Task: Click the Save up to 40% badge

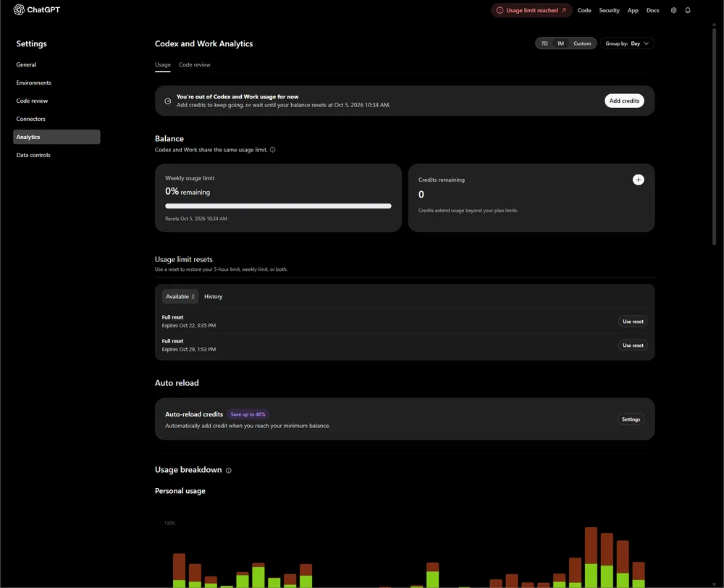Action: pos(248,414)
